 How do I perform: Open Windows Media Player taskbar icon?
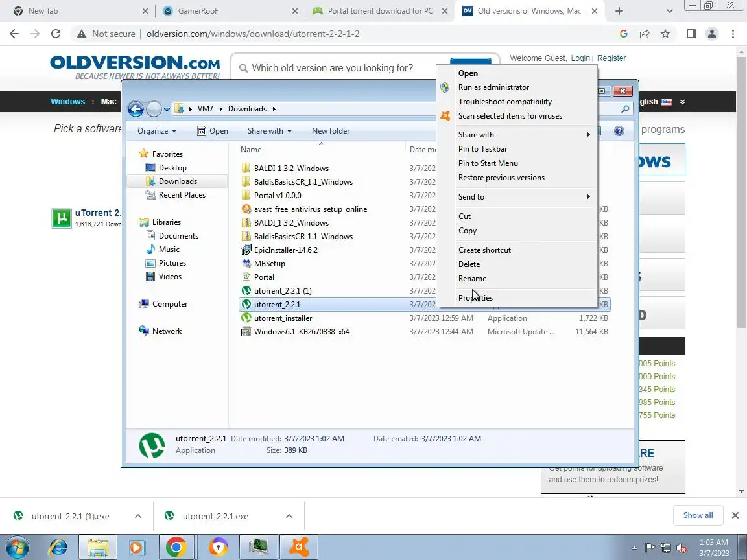[137, 547]
